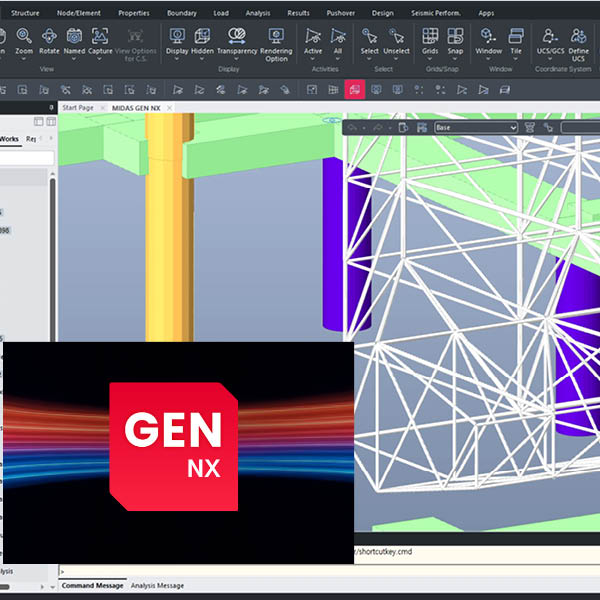Click the Active activities icon

[x=313, y=36]
